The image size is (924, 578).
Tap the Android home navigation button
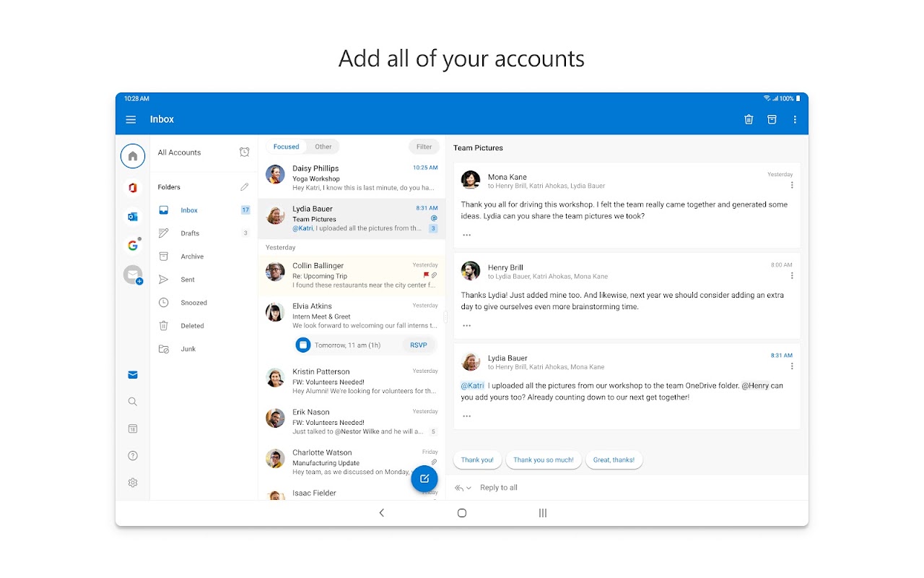[462, 513]
